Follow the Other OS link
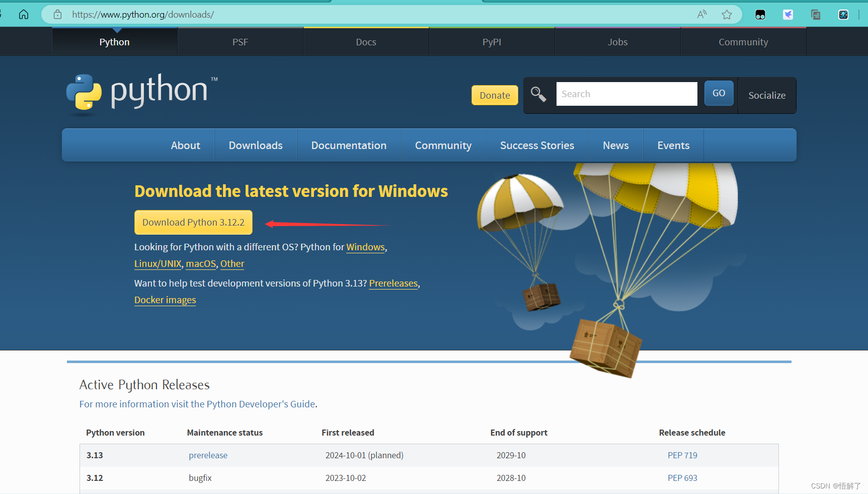 [232, 264]
